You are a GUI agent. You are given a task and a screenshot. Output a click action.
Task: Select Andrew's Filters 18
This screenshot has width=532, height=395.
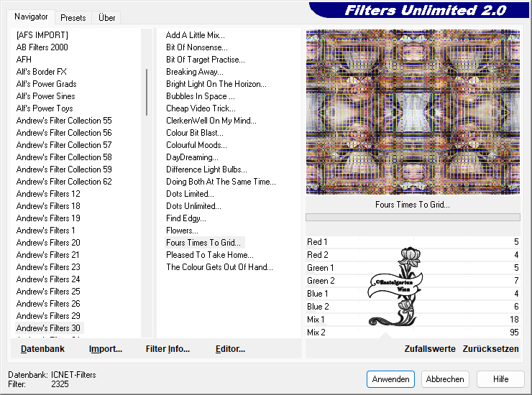coord(48,206)
